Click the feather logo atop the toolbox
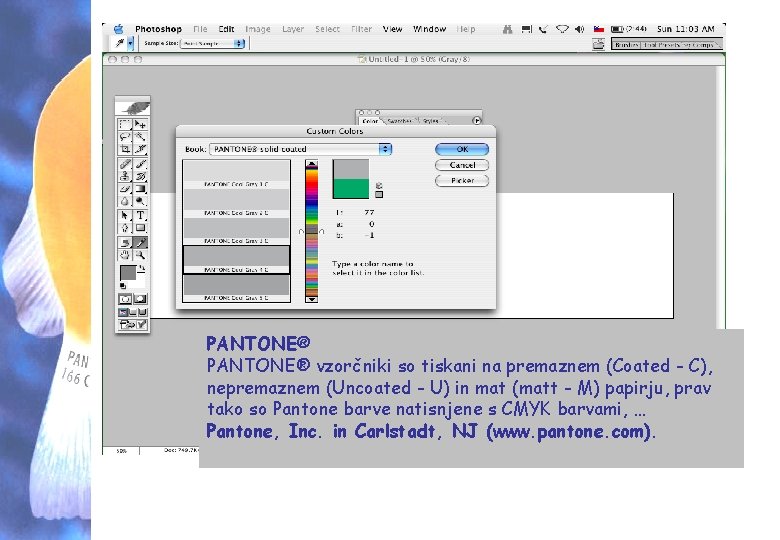This screenshot has height=540, width=780. point(132,107)
